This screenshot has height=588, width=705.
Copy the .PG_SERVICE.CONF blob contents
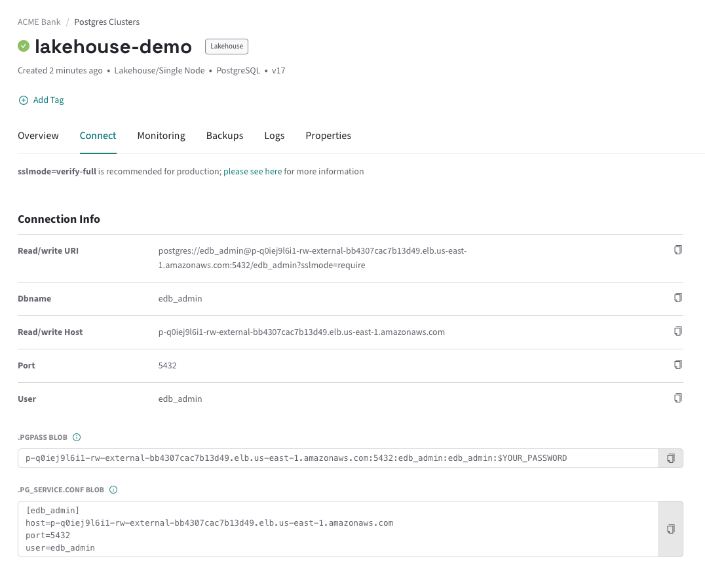click(670, 529)
